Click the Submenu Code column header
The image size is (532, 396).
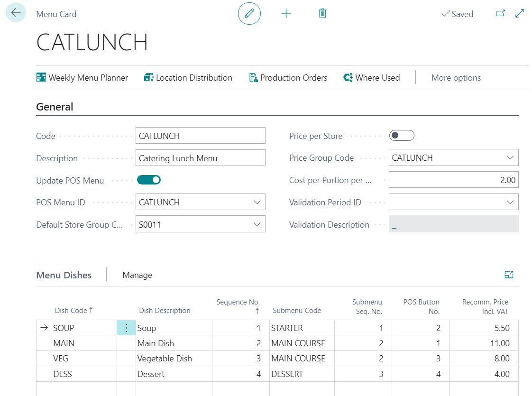click(297, 311)
